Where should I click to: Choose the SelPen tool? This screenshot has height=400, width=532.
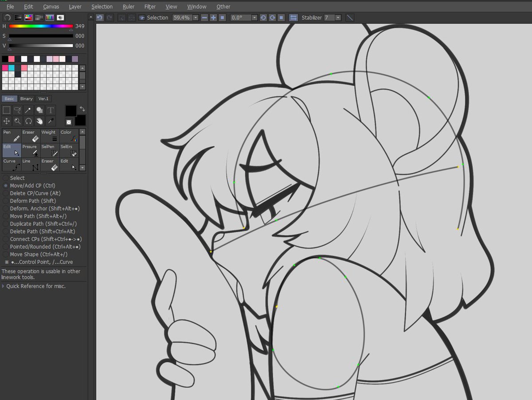[x=49, y=150]
